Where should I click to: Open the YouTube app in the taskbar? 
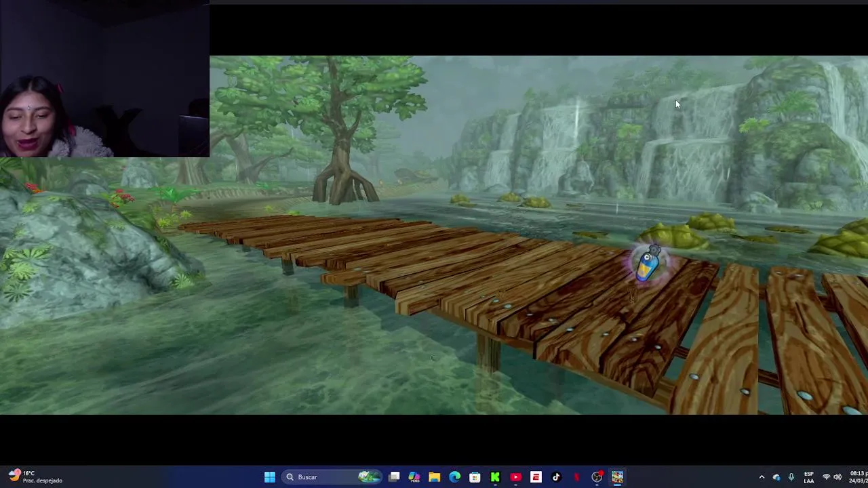click(515, 477)
